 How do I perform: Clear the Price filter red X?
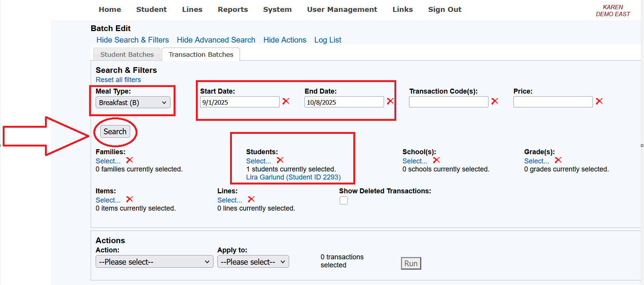pyautogui.click(x=599, y=101)
